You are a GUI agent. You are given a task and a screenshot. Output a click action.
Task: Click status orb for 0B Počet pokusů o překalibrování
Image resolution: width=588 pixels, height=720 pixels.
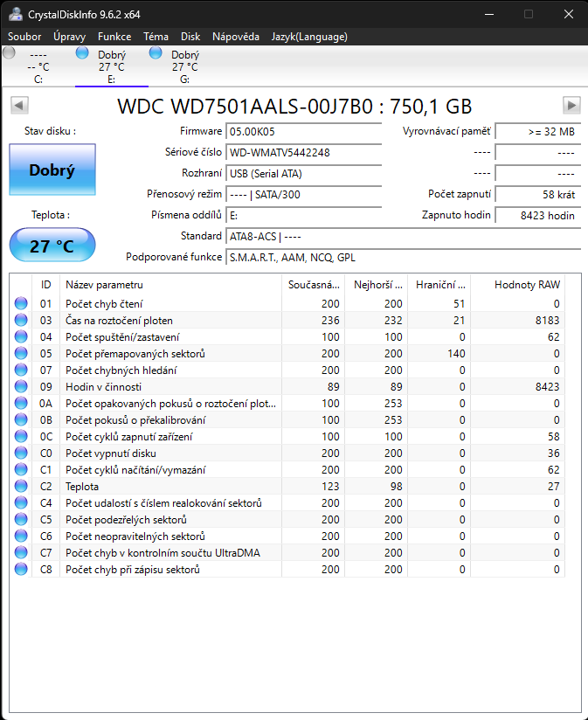pyautogui.click(x=21, y=419)
